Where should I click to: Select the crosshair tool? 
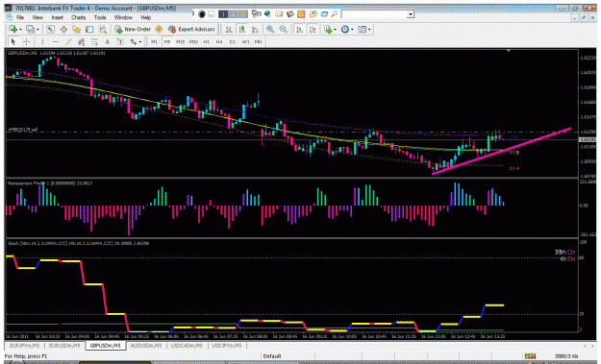(x=27, y=41)
